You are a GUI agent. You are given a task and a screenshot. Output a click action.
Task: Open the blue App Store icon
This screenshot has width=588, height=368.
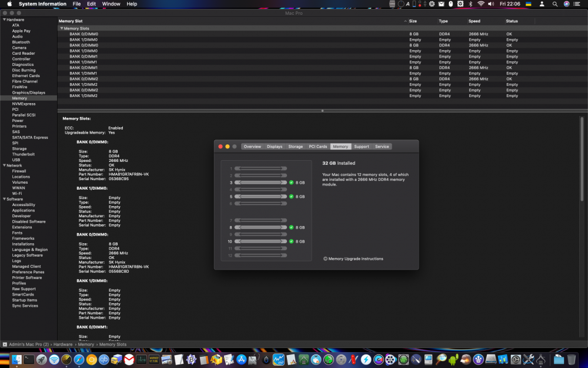[241, 360]
